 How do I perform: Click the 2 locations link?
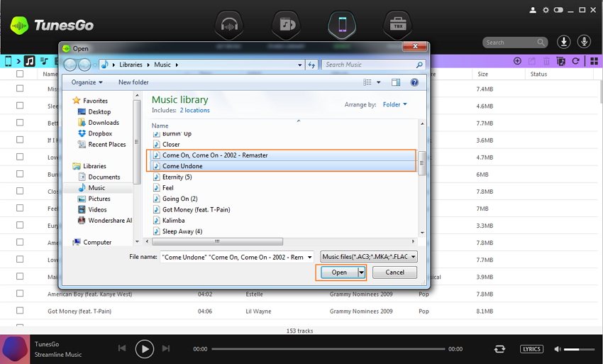194,111
